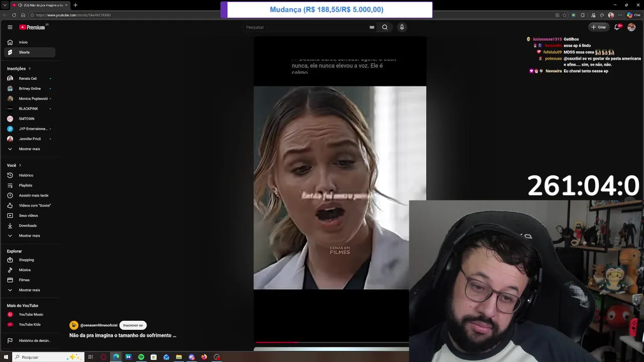Click the Mudança donation goal banner

pos(327,10)
